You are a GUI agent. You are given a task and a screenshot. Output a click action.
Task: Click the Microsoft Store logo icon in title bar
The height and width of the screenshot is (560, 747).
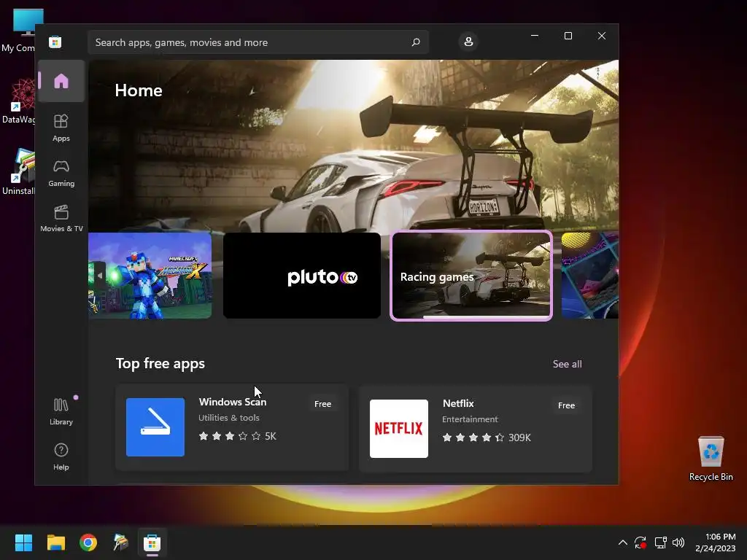tap(55, 42)
